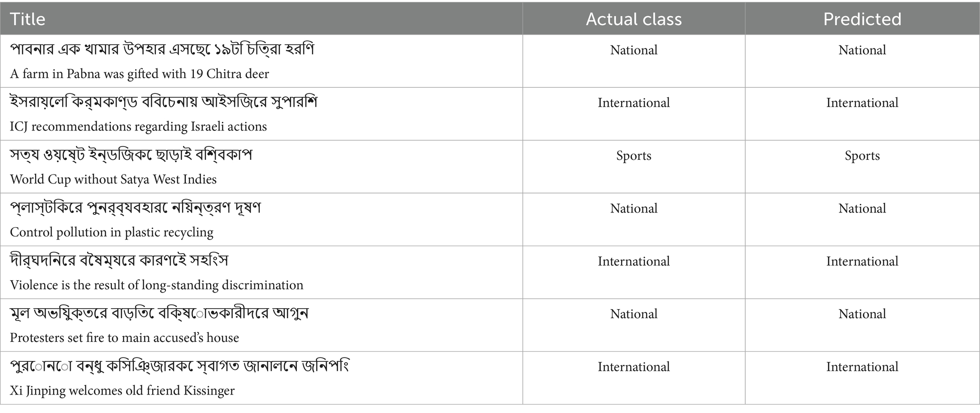
Task: Click Actual class National for Pabna deer row
Action: 633,50
